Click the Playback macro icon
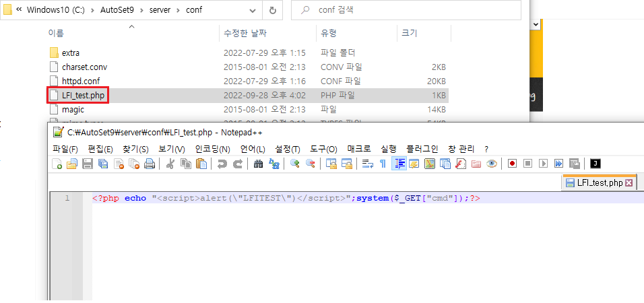644x303 pixels. pyautogui.click(x=543, y=164)
